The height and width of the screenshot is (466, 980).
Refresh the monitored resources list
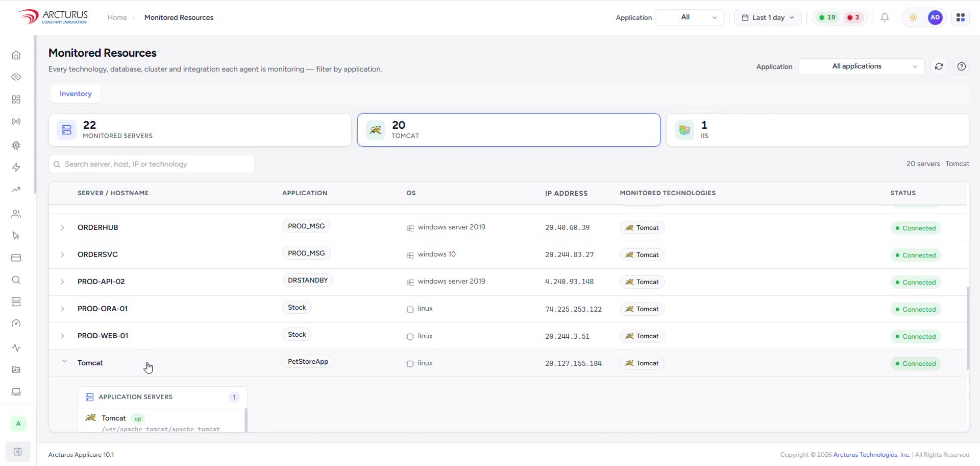(x=939, y=66)
